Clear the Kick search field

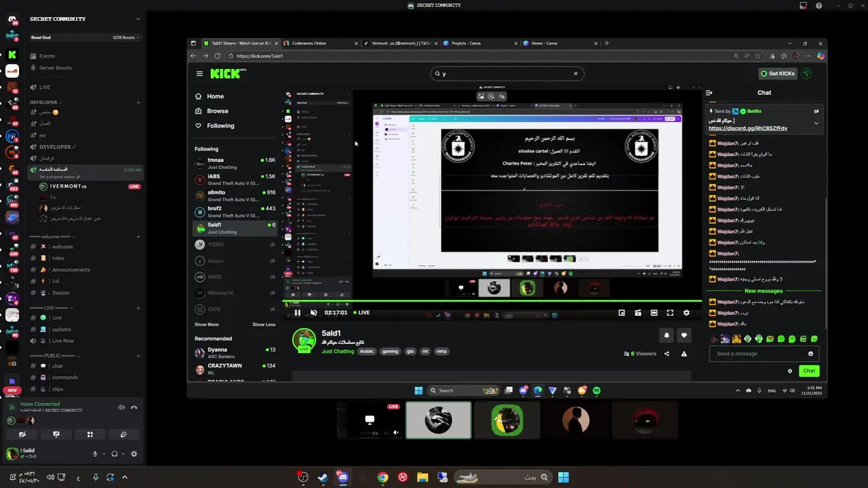(576, 74)
